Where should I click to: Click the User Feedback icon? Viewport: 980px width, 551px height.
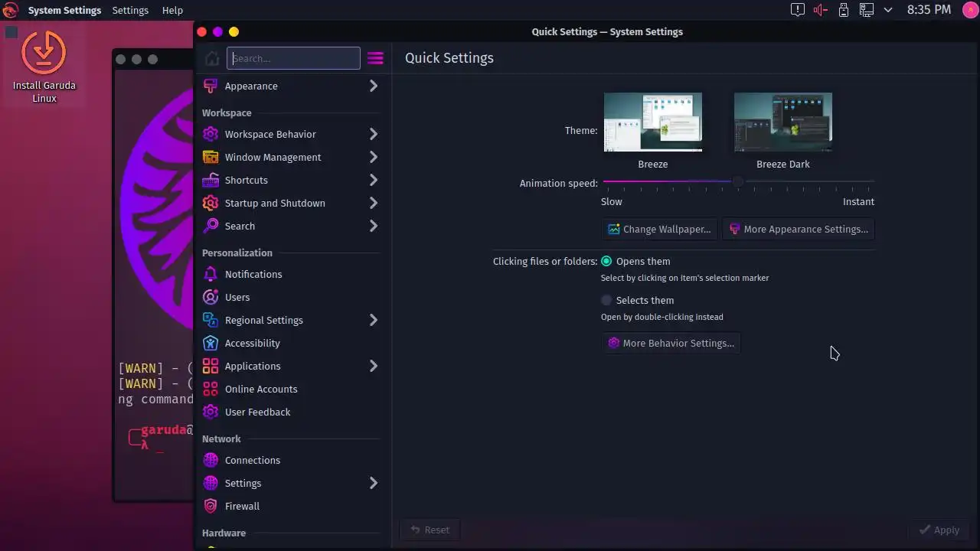(210, 412)
